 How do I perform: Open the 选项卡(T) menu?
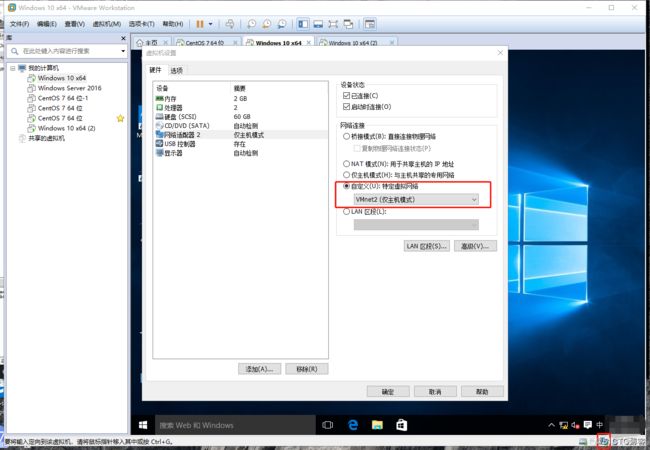click(x=141, y=24)
